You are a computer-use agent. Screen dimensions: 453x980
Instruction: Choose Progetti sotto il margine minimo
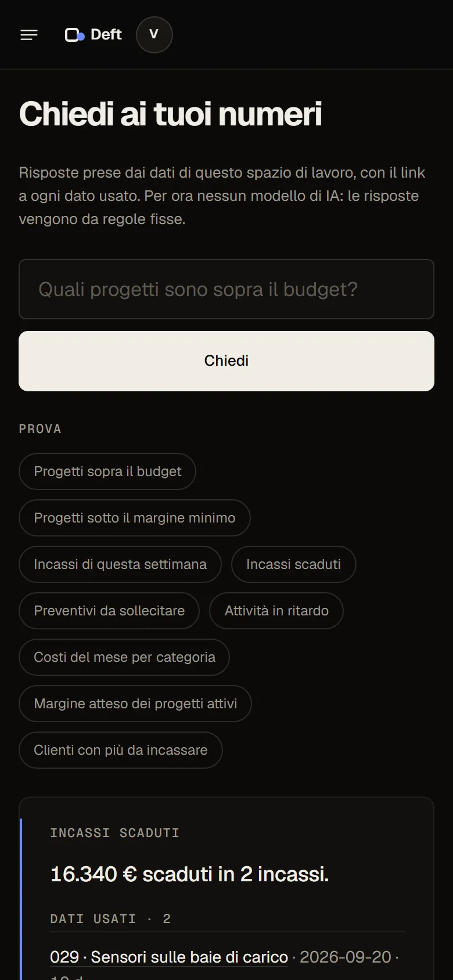tap(135, 518)
